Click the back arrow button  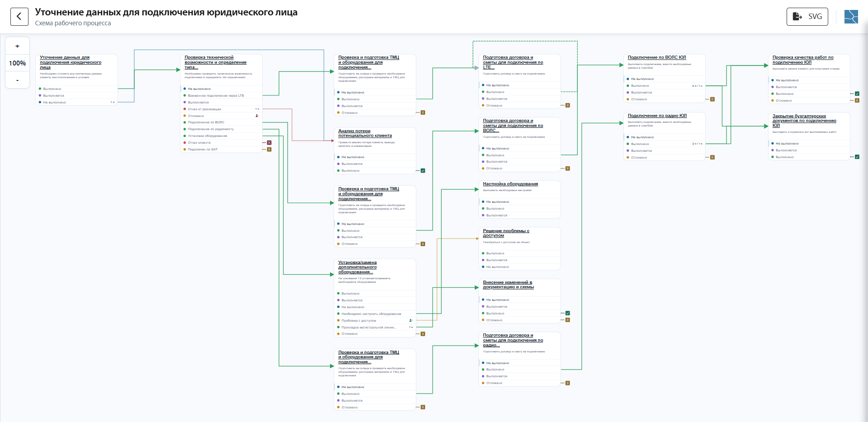tap(19, 17)
